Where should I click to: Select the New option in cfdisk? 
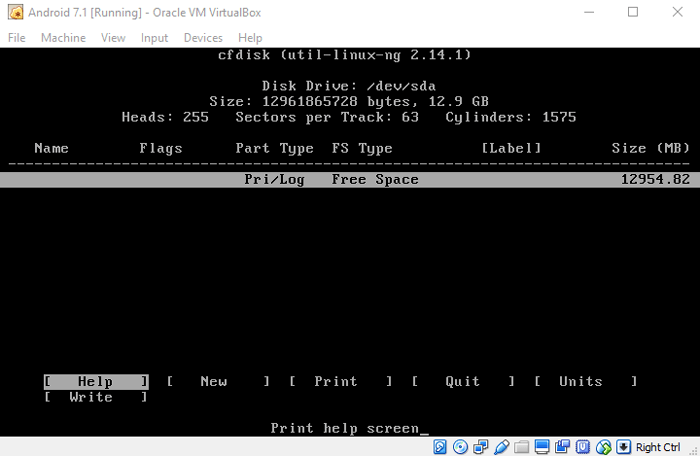tap(218, 381)
